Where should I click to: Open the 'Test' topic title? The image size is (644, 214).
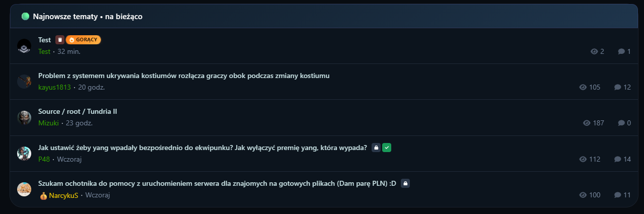pyautogui.click(x=44, y=40)
